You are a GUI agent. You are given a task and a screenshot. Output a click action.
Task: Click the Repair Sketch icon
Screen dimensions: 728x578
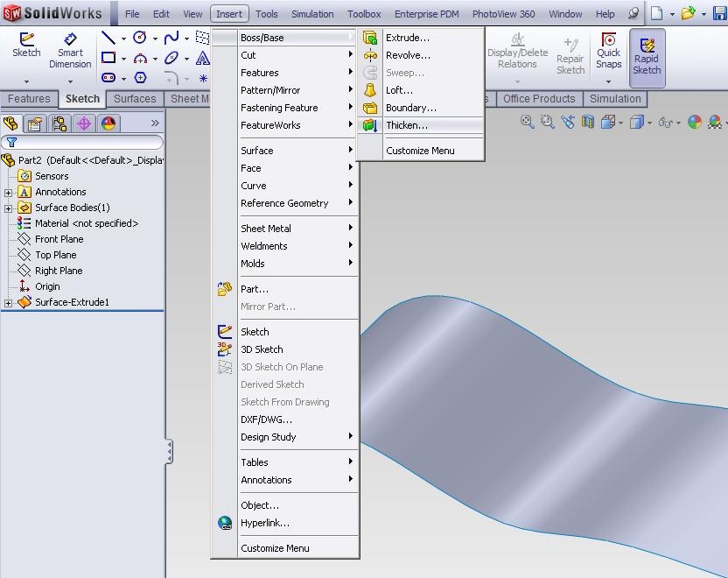pos(570,56)
